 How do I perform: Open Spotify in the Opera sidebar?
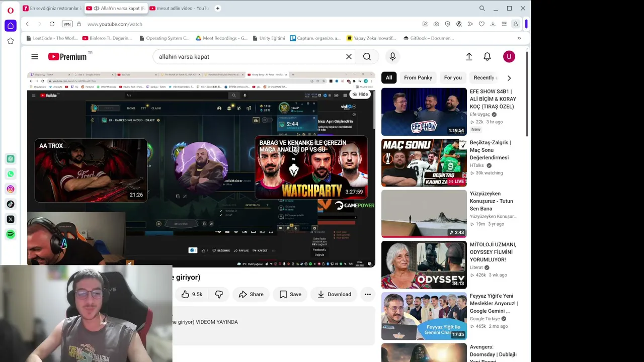point(11,234)
